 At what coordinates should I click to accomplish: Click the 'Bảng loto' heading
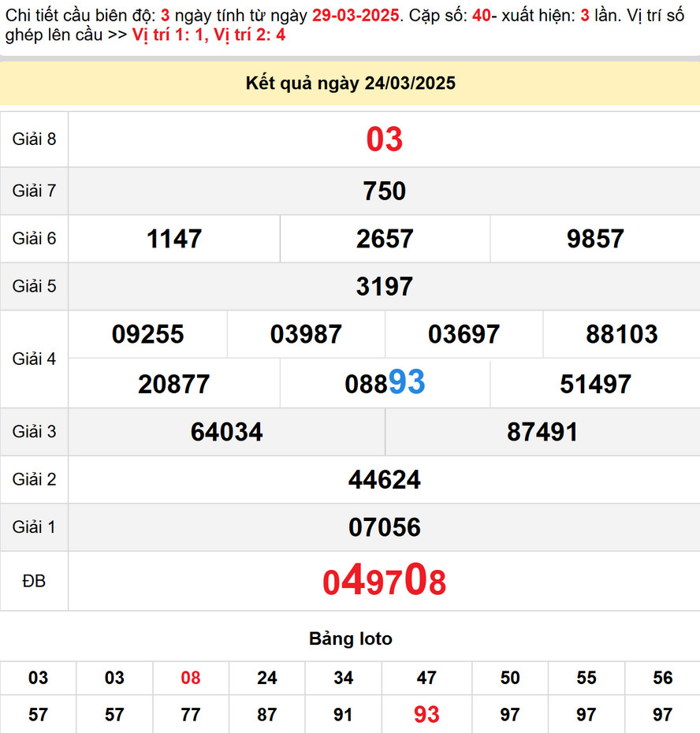pos(350,638)
